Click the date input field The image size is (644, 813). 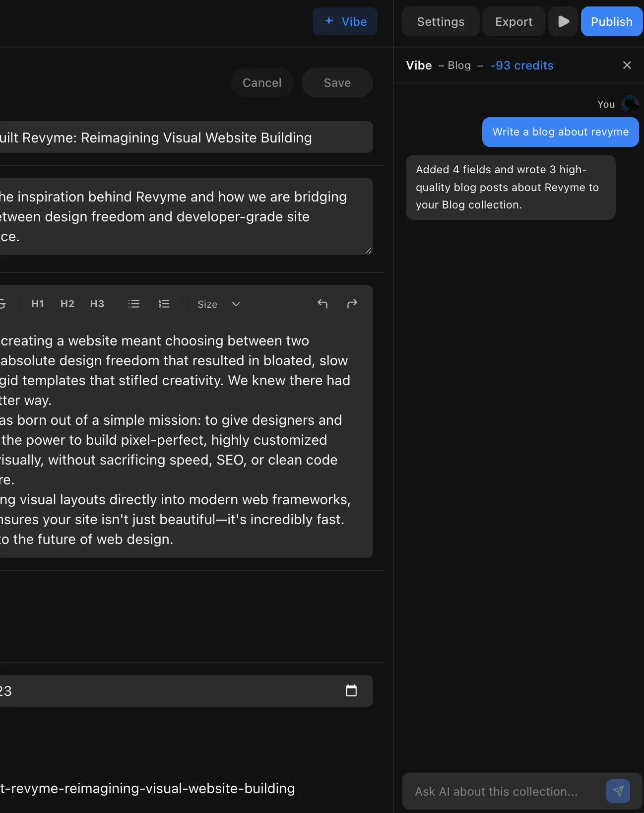(186, 690)
